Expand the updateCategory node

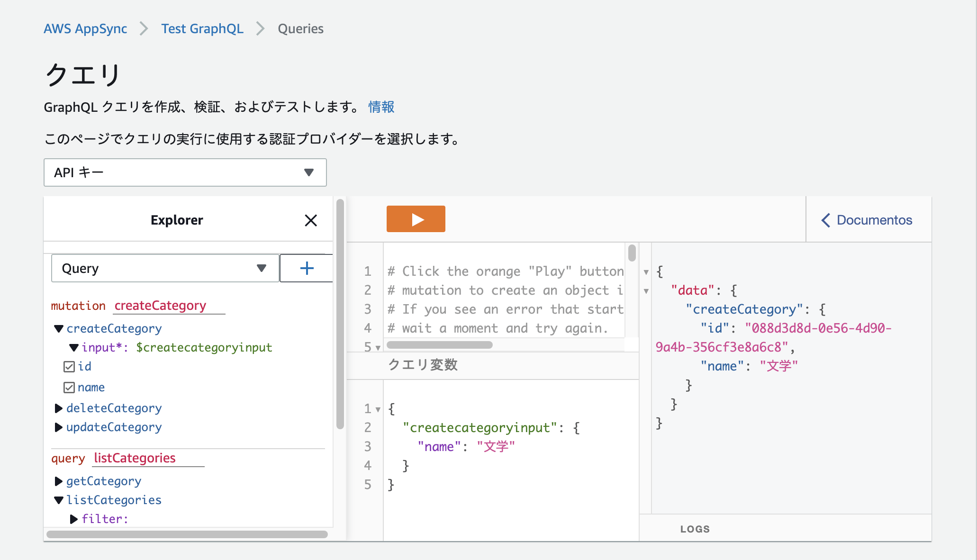tap(59, 427)
